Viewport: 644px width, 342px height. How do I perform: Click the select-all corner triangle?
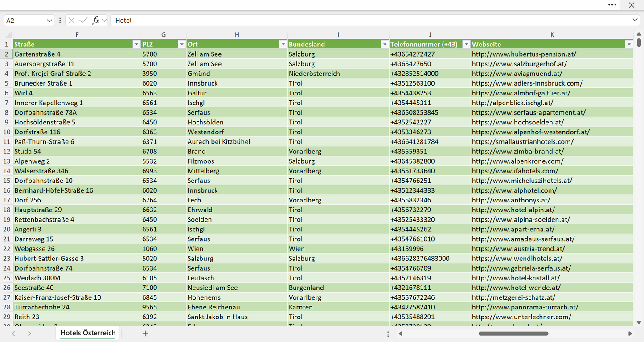(x=8, y=35)
